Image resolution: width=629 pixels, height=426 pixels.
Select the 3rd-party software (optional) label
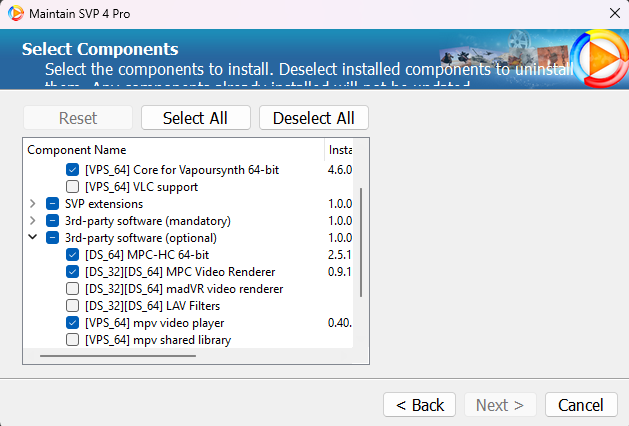[141, 238]
